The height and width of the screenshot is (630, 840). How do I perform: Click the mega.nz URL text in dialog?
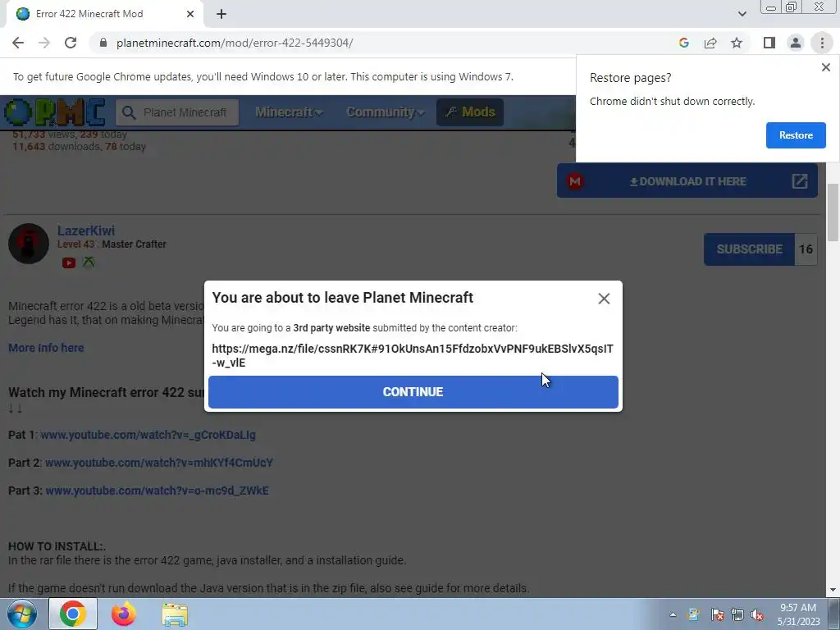pyautogui.click(x=413, y=356)
